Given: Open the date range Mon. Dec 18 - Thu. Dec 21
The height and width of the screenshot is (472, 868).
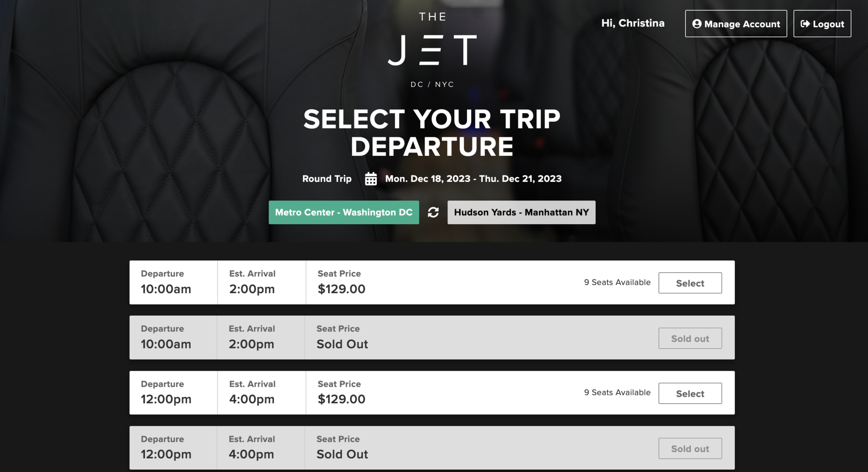Looking at the screenshot, I should tap(473, 178).
